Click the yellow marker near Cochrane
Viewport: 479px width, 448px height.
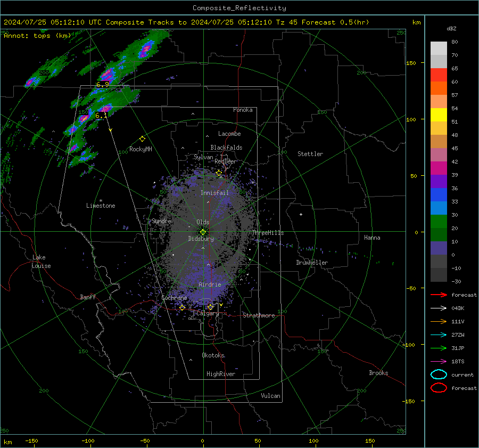182,308
